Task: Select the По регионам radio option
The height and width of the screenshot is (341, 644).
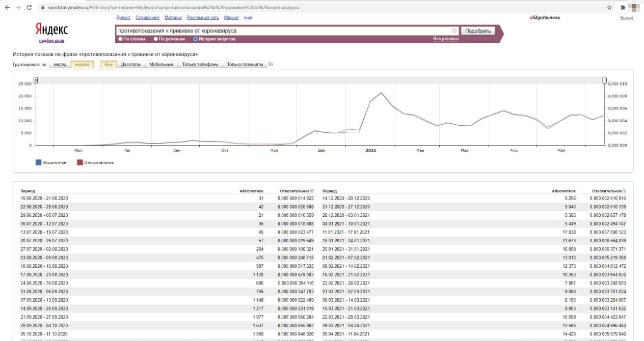Action: 156,39
